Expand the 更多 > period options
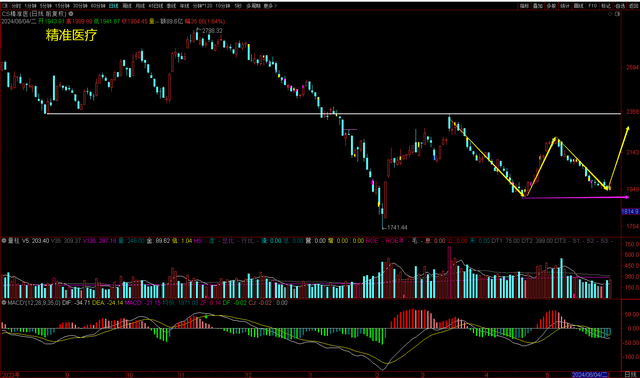 tap(271, 6)
